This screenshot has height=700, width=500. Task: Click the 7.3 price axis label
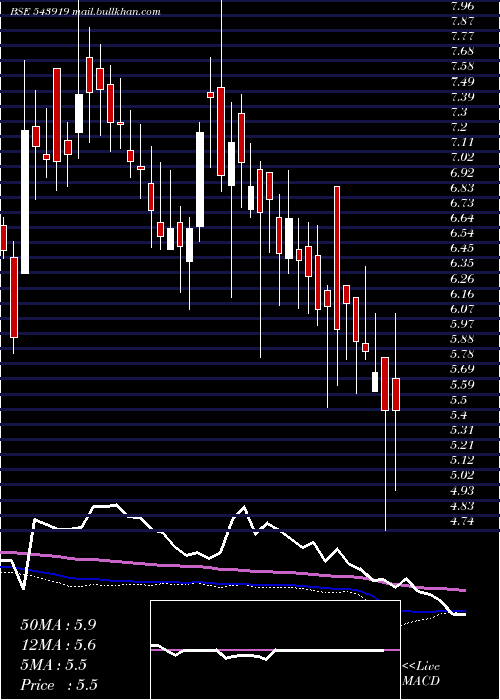click(460, 112)
